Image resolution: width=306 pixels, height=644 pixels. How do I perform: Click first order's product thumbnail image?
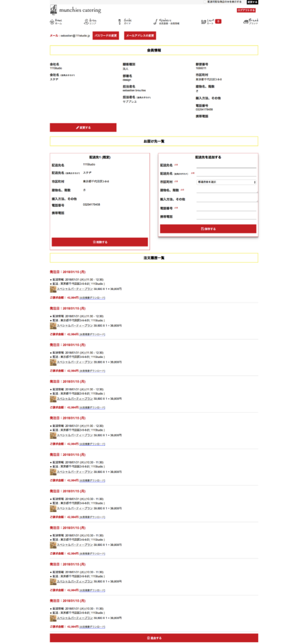pyautogui.click(x=53, y=289)
